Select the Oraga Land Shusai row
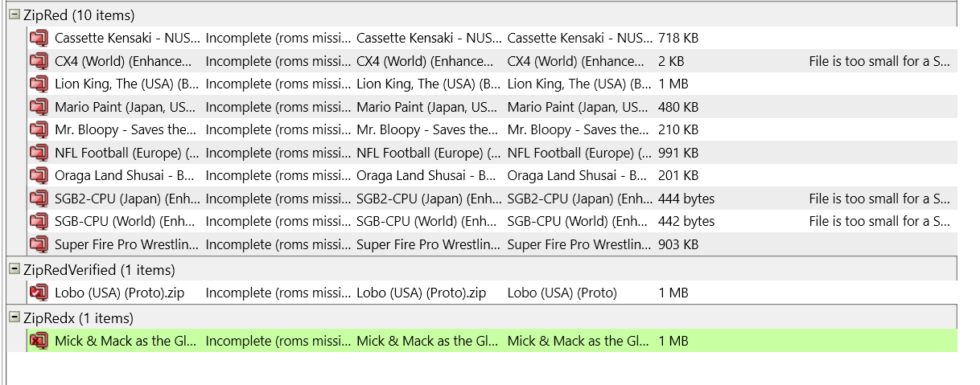The image size is (980, 385). tap(492, 175)
